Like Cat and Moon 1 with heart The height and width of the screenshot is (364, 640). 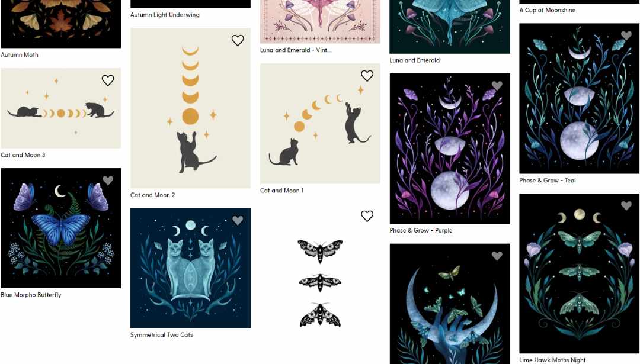[x=367, y=75]
